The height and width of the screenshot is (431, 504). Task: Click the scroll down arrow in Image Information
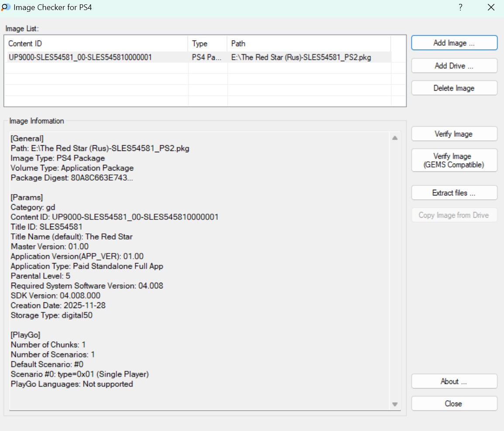tap(395, 404)
